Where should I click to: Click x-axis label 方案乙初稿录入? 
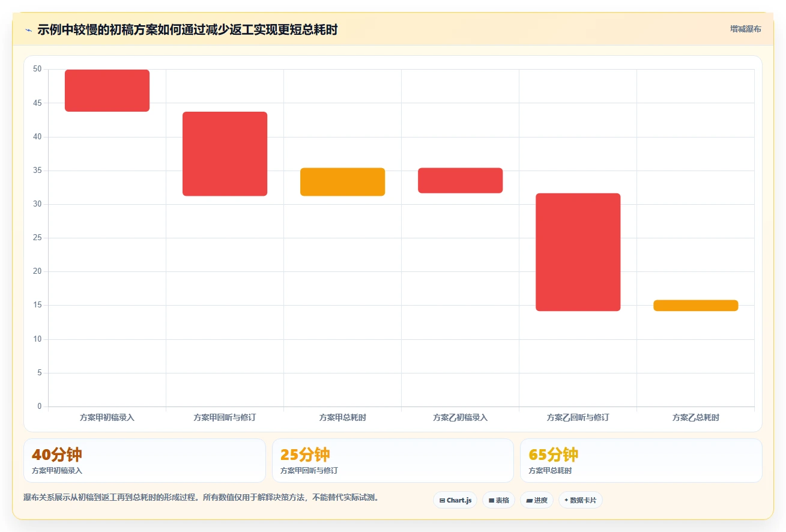(x=460, y=417)
